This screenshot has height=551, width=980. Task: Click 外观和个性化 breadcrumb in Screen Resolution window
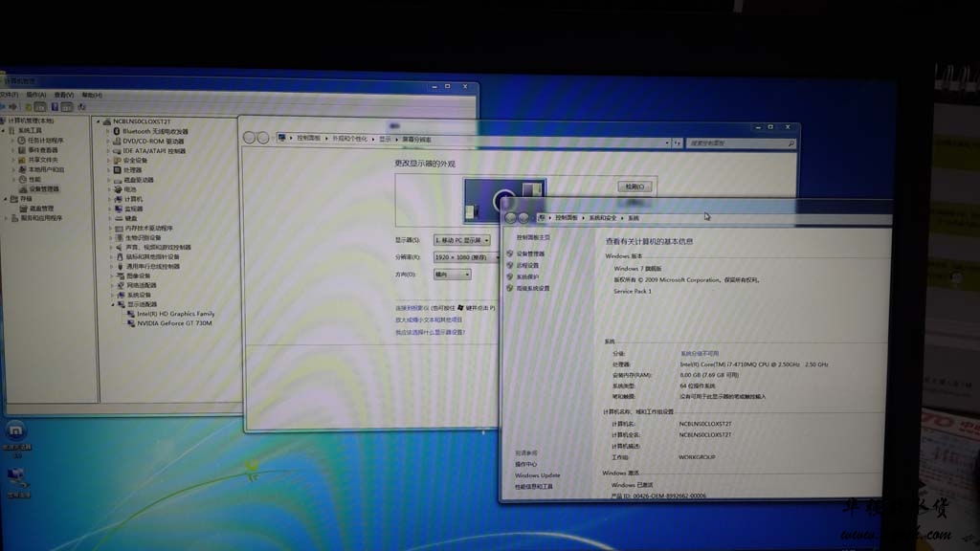(x=349, y=139)
